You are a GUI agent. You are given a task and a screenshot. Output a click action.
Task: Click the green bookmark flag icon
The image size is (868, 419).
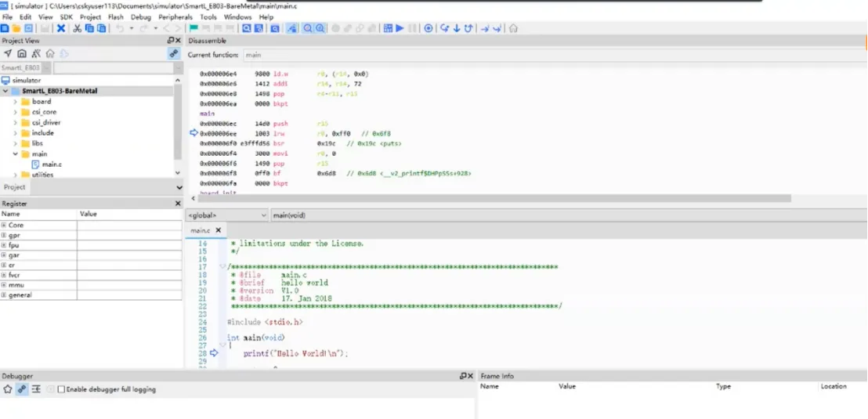[193, 28]
